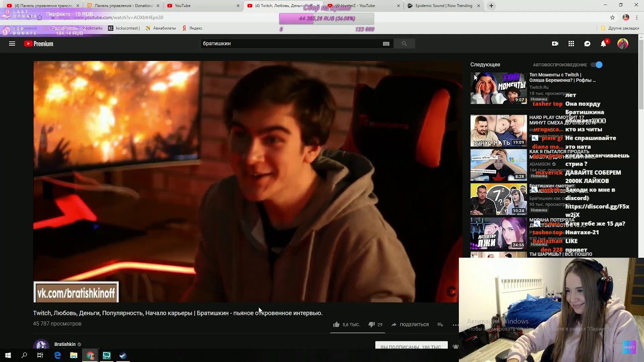This screenshot has height=362, width=644.
Task: Open Топ Моменты с Twitch video thumbnail
Action: tap(498, 88)
